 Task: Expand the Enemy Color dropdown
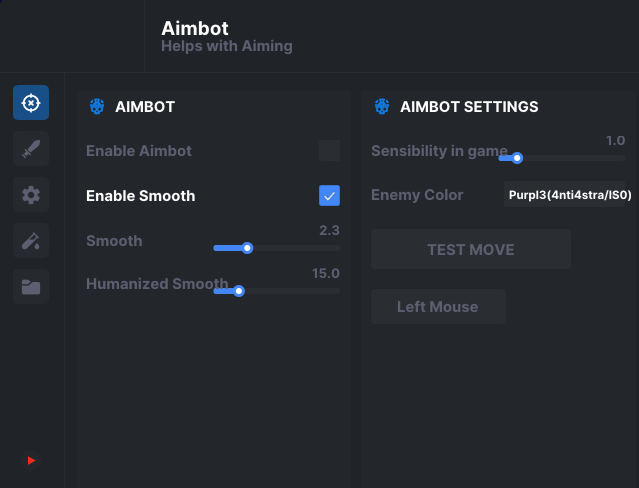pos(569,195)
